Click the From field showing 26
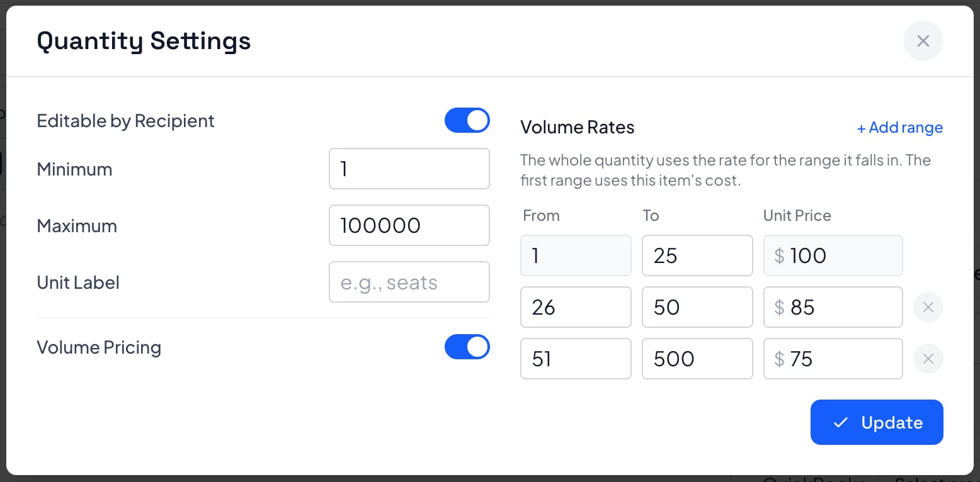The image size is (980, 482). click(x=576, y=307)
